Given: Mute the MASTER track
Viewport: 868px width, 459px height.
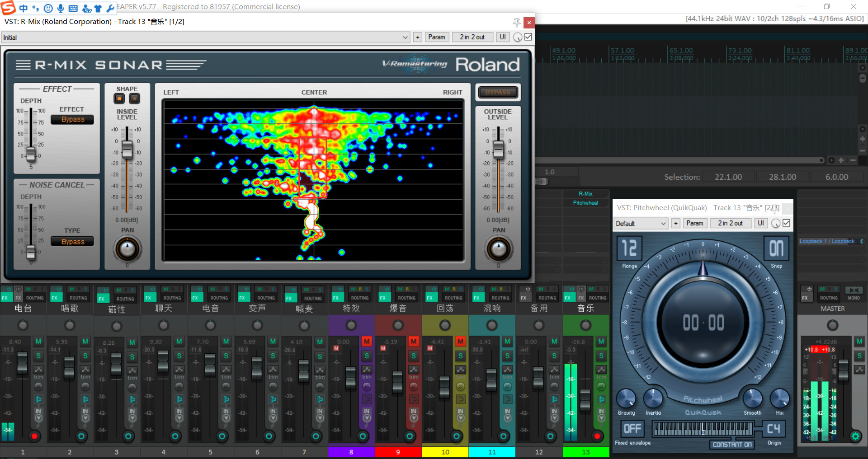Looking at the screenshot, I should click(860, 342).
